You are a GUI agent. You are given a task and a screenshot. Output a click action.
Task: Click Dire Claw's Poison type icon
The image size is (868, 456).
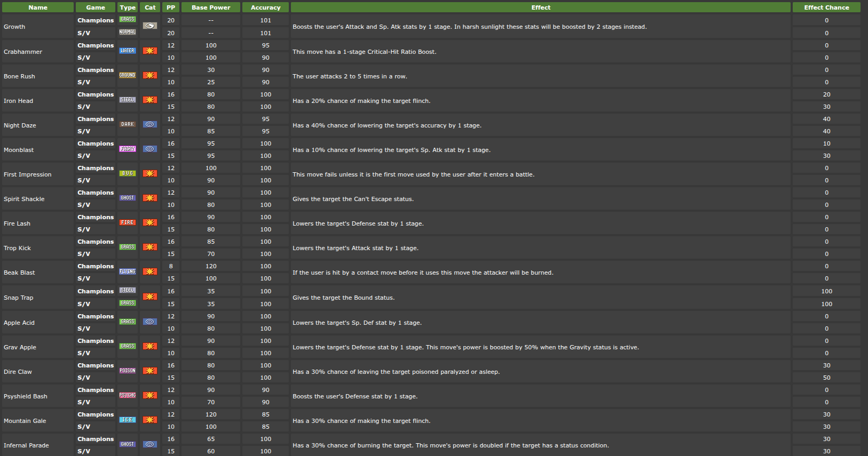128,371
